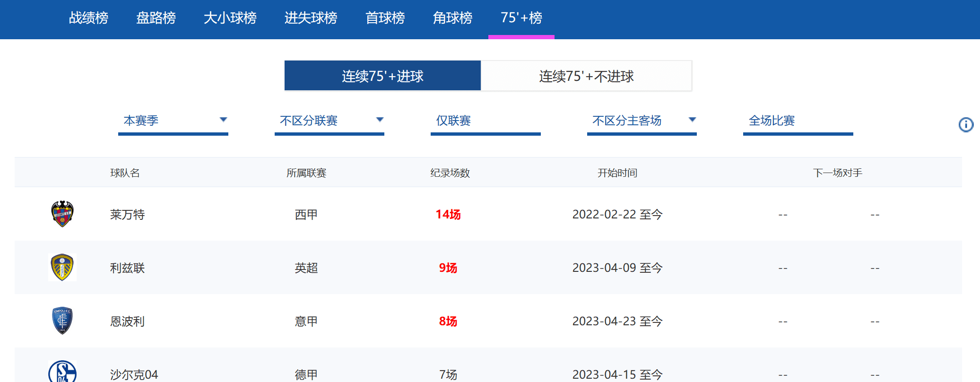The width and height of the screenshot is (980, 382).
Task: Switch to 连续75'+进球 view
Action: click(x=382, y=76)
